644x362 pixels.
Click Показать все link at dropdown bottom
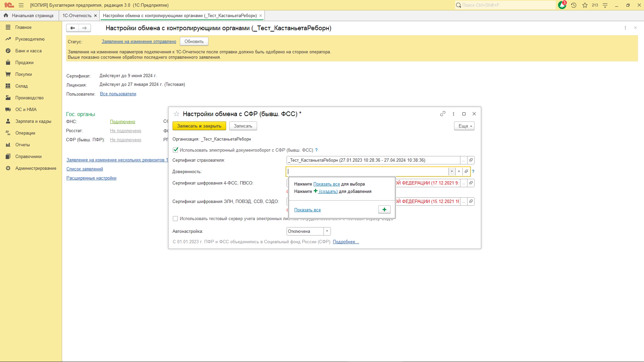[307, 210]
